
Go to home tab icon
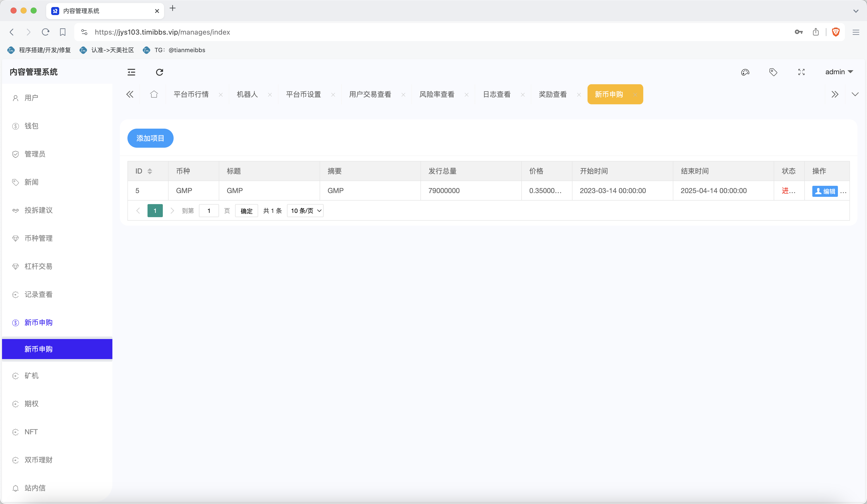(x=154, y=94)
